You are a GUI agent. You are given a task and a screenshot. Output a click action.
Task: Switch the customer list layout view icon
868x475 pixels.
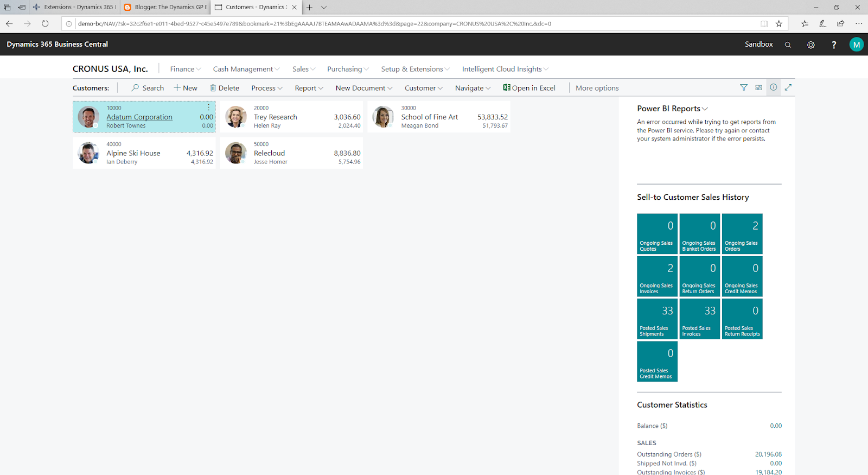point(758,87)
